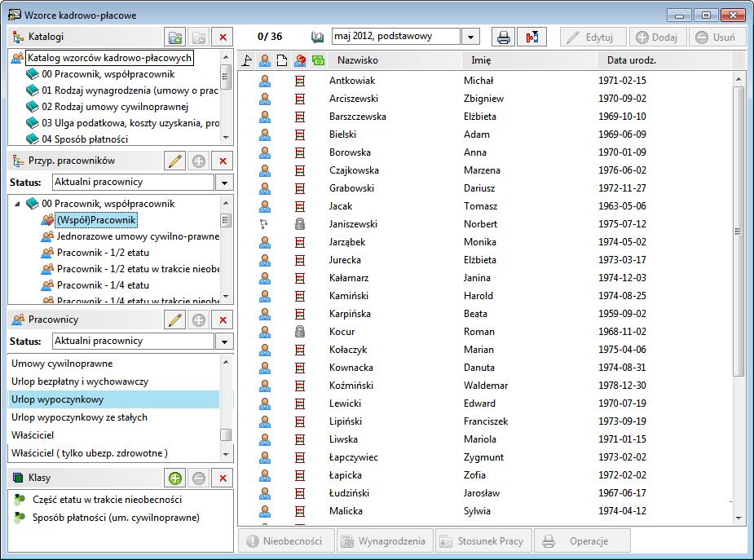Viewport: 754px width, 560px height.
Task: Select employee Karpińska Beata row
Action: [485, 314]
